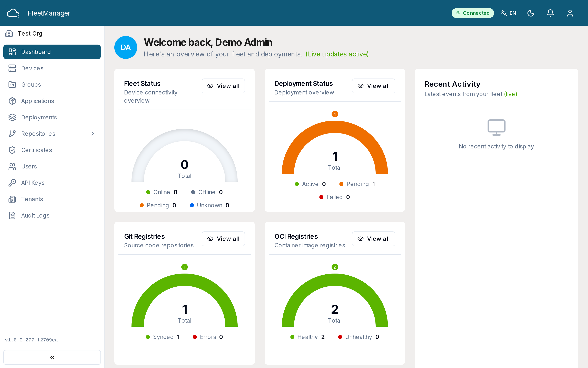This screenshot has width=588, height=368.
Task: Click the green Git Registries gauge arc
Action: pos(184,280)
